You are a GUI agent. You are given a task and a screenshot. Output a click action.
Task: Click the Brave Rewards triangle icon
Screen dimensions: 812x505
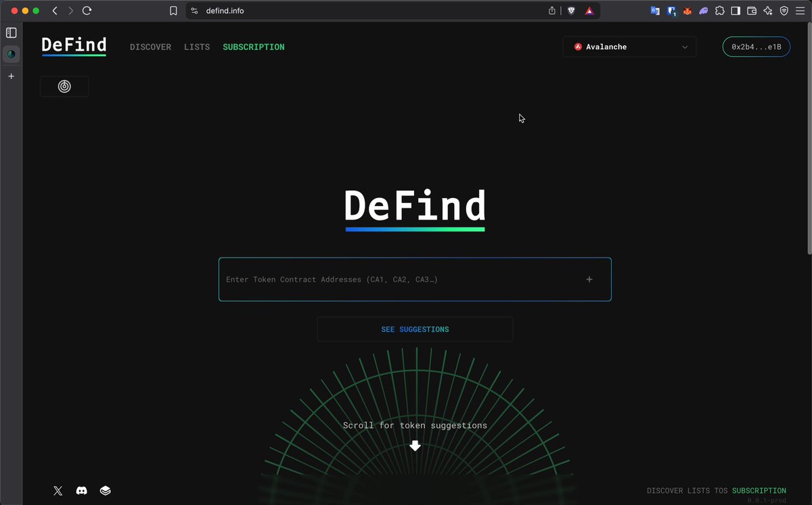pyautogui.click(x=589, y=11)
